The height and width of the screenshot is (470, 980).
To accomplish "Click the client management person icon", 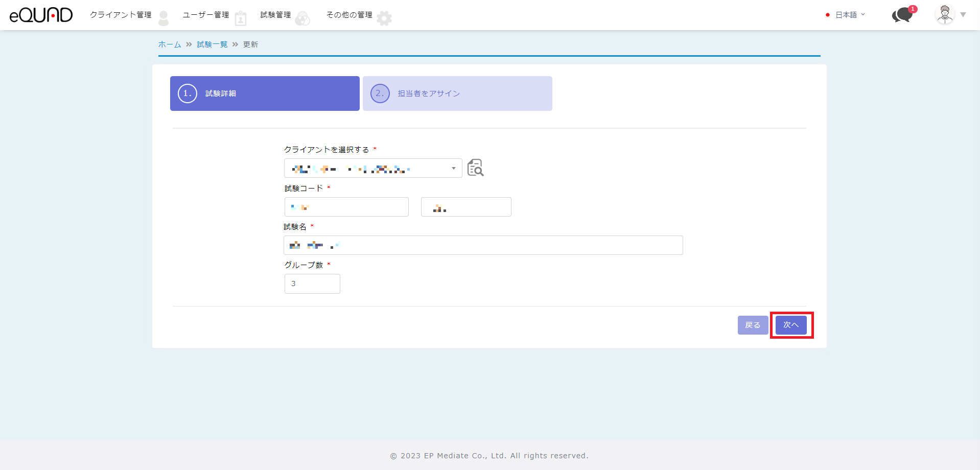I will pyautogui.click(x=164, y=18).
